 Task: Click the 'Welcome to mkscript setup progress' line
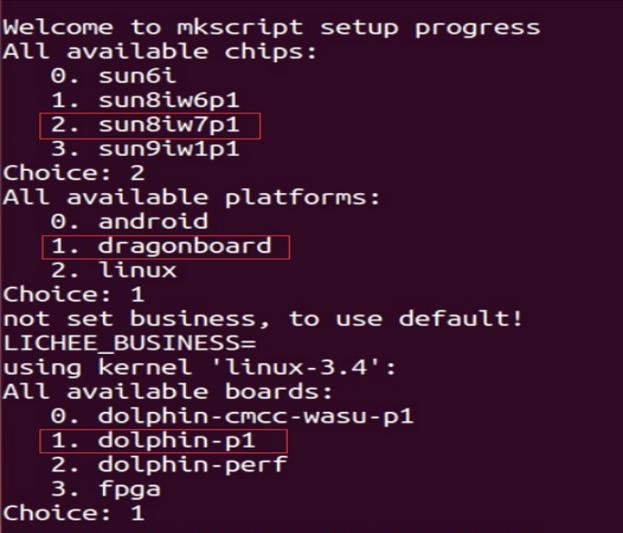271,28
